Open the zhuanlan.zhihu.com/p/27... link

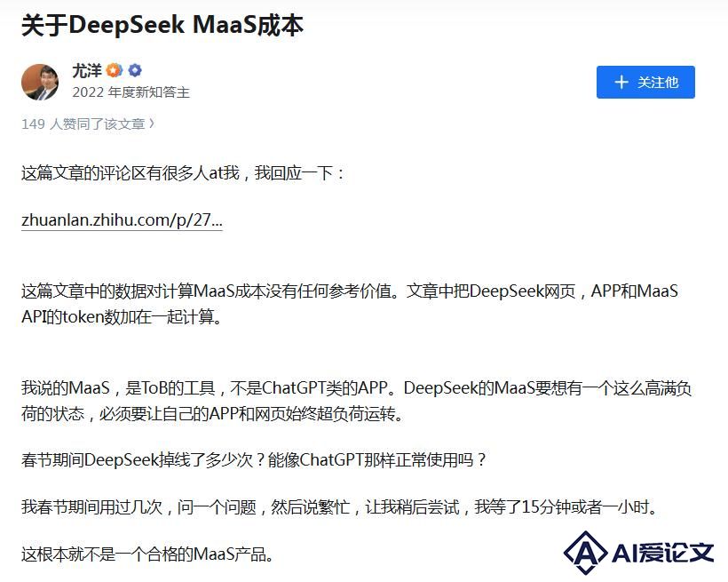[x=122, y=219]
